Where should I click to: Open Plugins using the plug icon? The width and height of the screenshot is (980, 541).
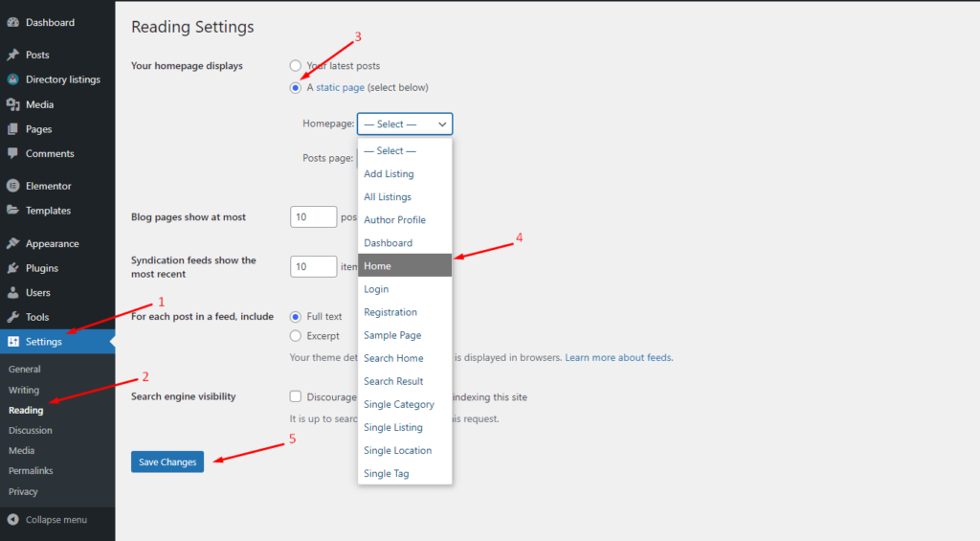point(12,268)
